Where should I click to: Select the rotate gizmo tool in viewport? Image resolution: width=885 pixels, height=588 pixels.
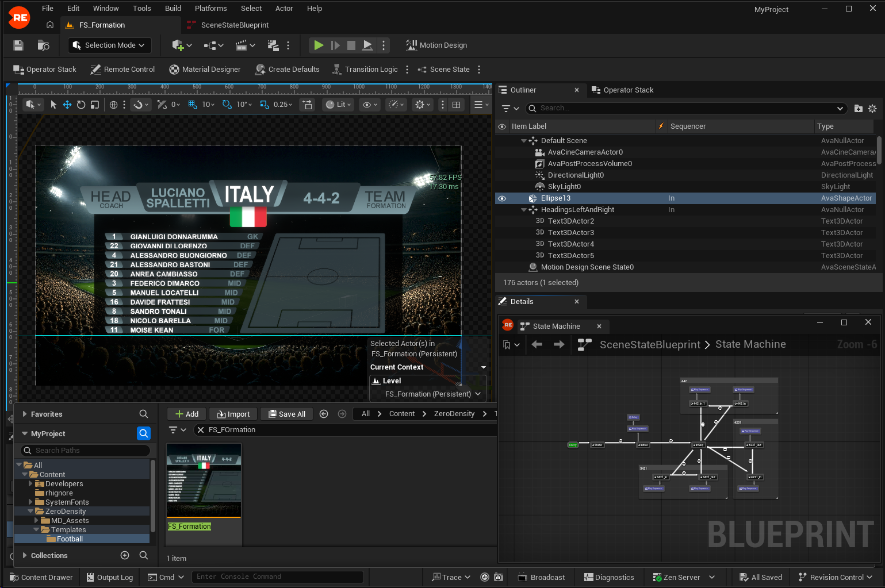[x=81, y=105]
